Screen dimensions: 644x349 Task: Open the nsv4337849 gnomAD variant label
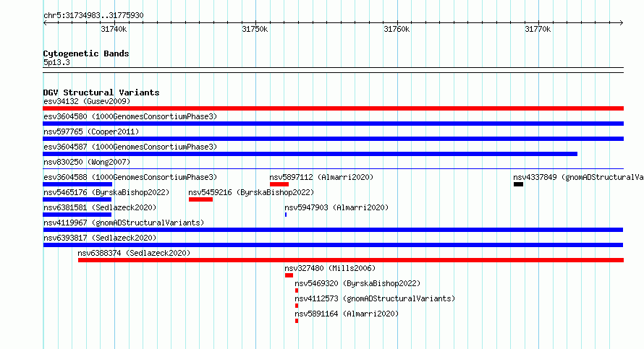578,177
